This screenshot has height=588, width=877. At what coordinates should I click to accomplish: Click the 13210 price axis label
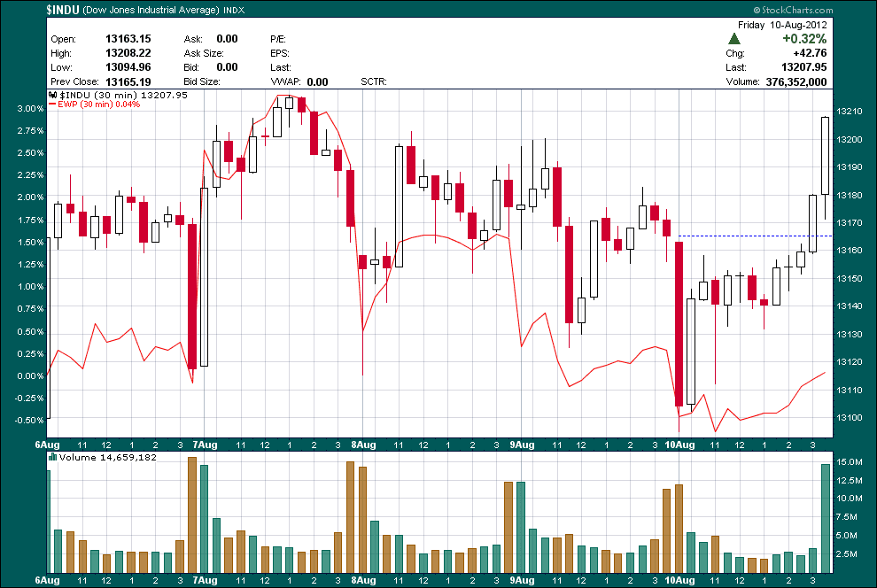coord(849,112)
